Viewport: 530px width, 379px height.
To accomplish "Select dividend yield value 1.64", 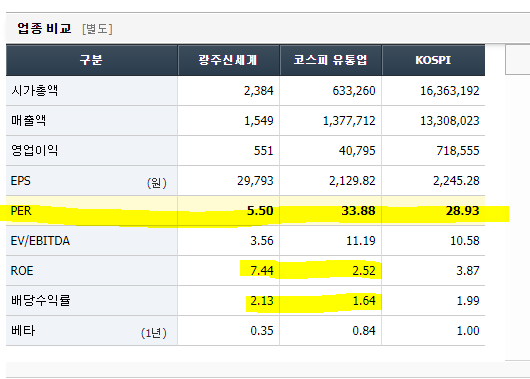I will click(364, 301).
